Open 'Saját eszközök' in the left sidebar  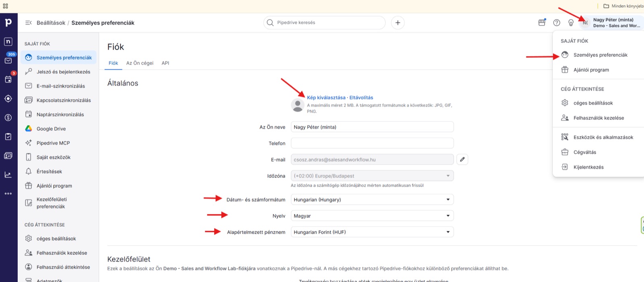[58, 157]
